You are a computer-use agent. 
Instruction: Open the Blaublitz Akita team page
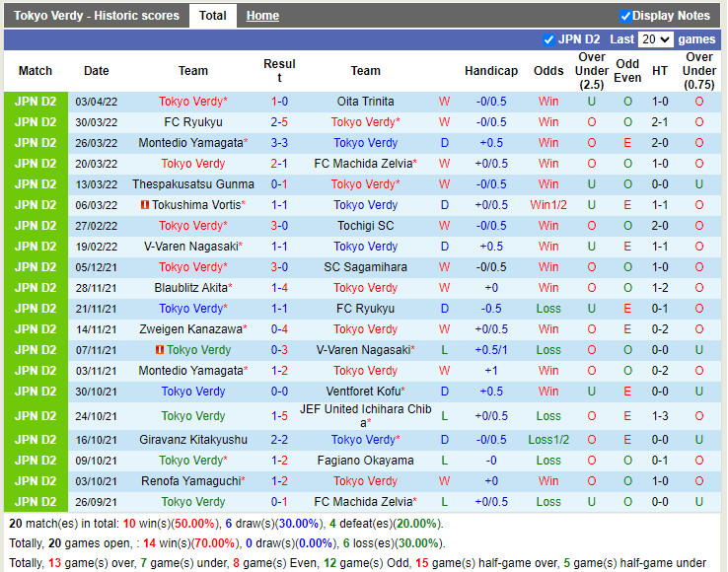[191, 288]
